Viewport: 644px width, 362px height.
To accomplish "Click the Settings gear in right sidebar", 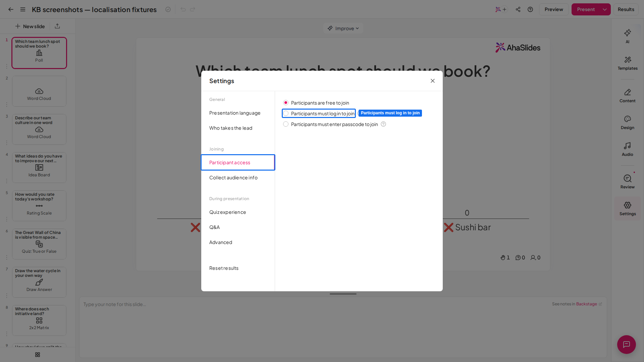I will pos(628,208).
